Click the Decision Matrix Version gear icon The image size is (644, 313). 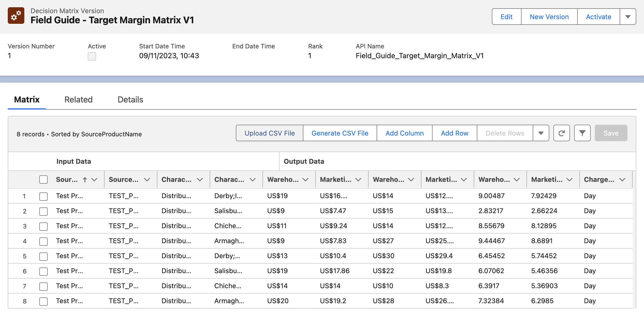[16, 16]
